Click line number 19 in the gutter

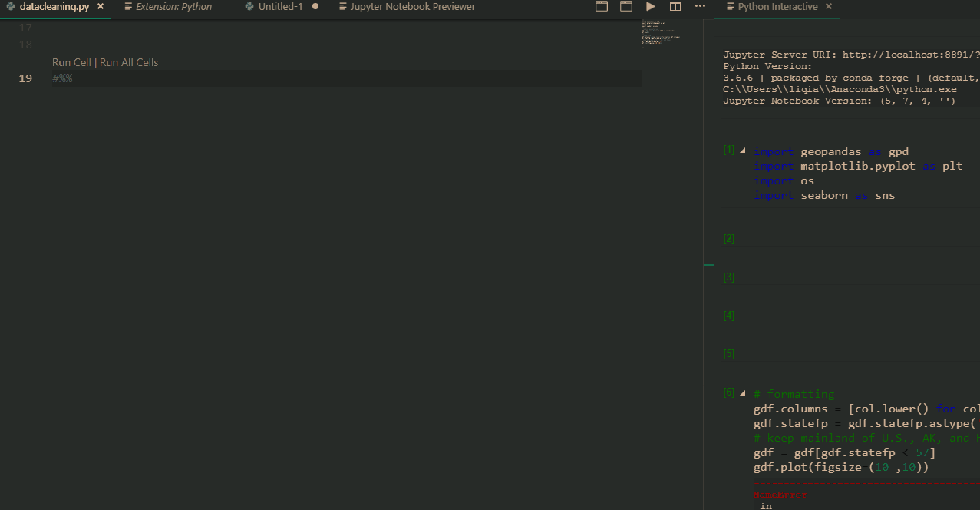point(25,78)
